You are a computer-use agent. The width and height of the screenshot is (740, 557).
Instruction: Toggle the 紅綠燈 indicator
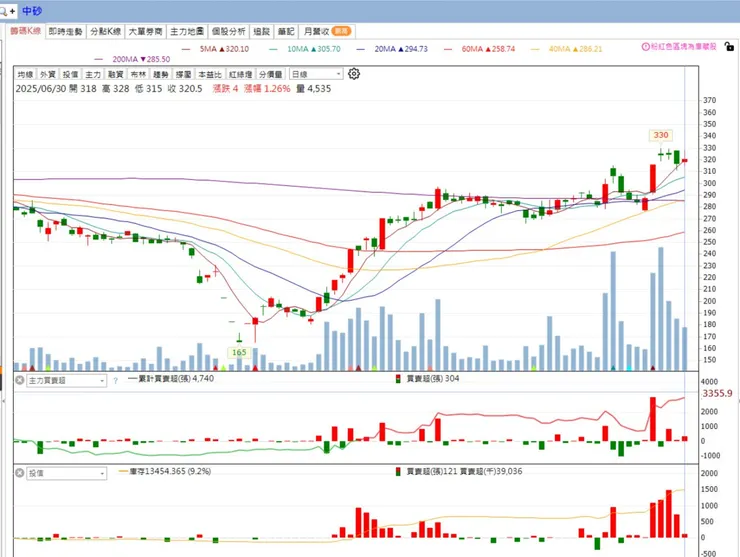click(x=240, y=74)
